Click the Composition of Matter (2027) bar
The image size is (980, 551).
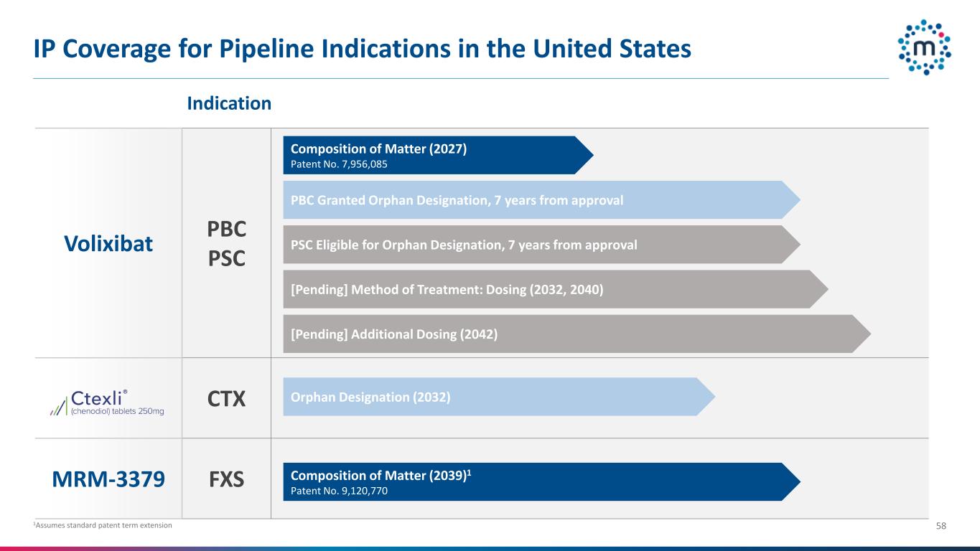[438, 155]
